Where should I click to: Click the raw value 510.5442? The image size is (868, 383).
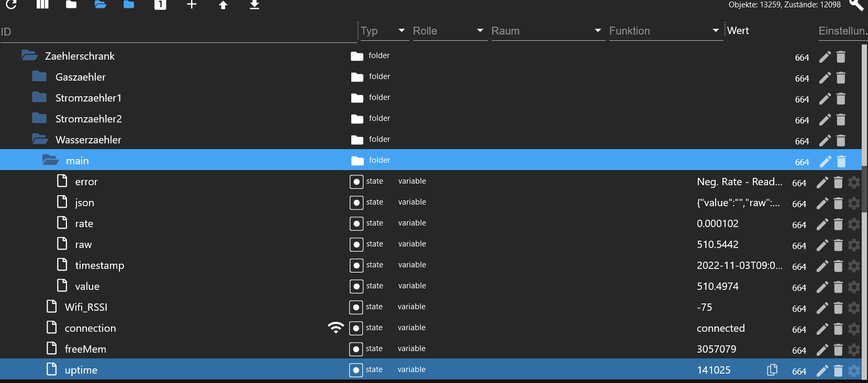point(718,244)
